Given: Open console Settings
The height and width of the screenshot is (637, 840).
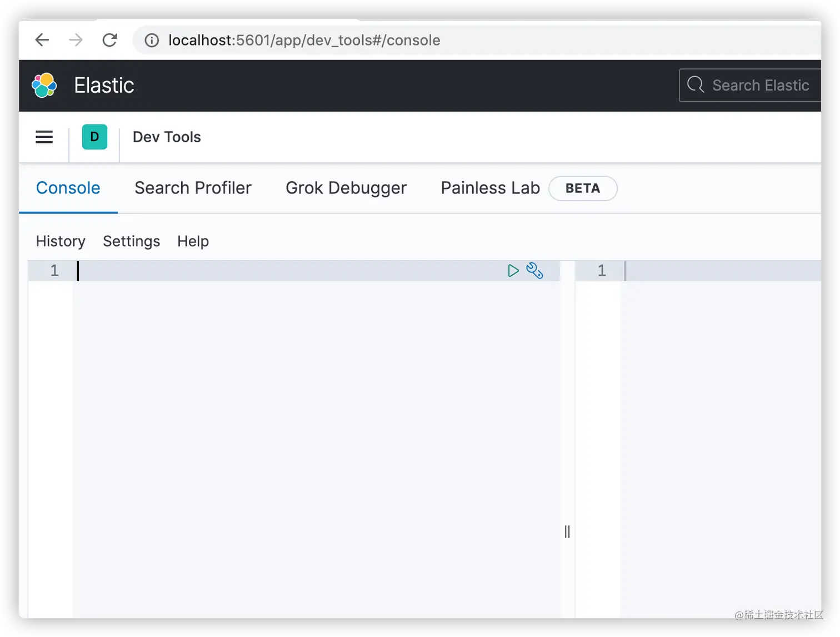Looking at the screenshot, I should coord(131,241).
